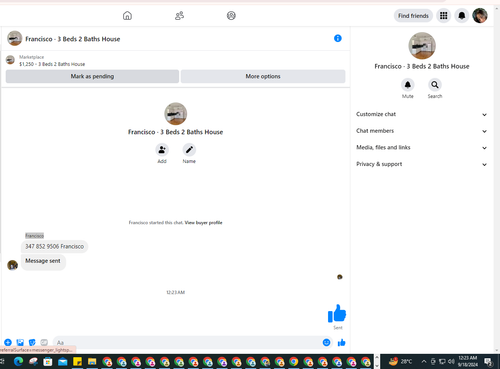Screen dimensions: 500x369
Task: Open the weather widget showing 28°C
Action: click(401, 361)
